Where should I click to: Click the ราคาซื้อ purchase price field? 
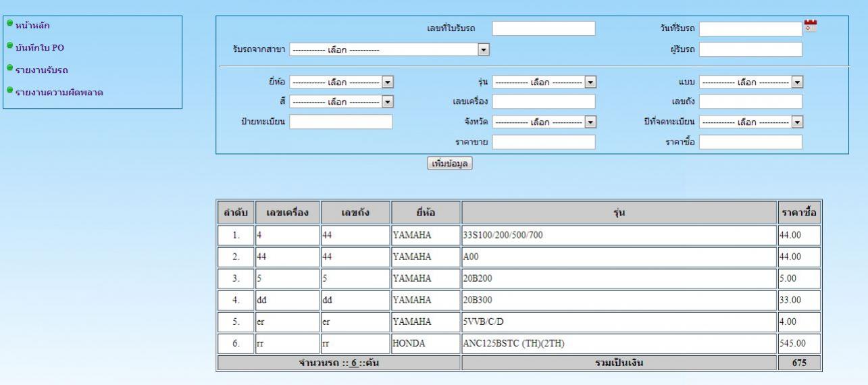click(x=750, y=142)
